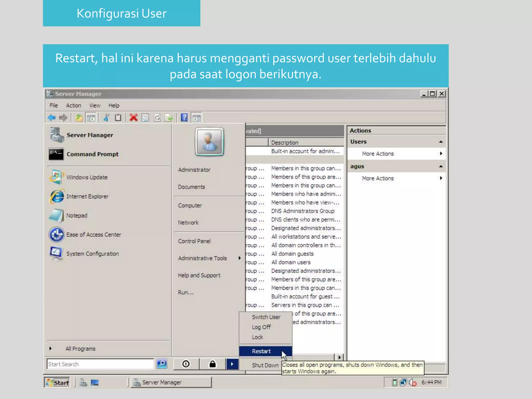Click the network tray icon

(x=403, y=382)
